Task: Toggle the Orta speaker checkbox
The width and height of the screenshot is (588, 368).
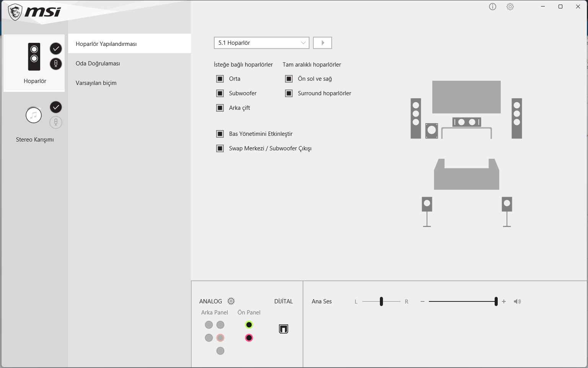Action: (x=220, y=79)
